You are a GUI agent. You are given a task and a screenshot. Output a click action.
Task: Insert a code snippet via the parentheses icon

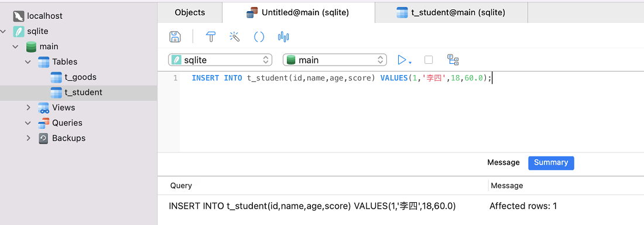coord(259,36)
